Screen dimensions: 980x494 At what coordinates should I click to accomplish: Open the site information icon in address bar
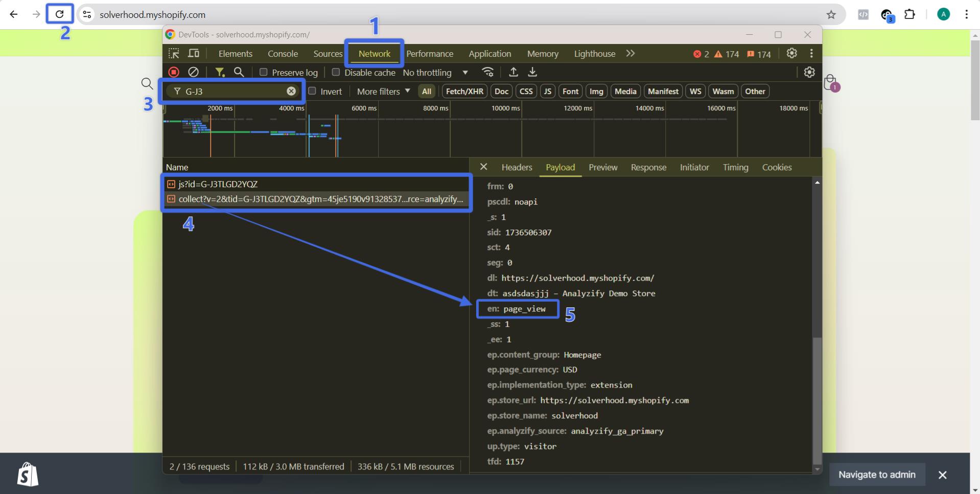click(x=87, y=15)
